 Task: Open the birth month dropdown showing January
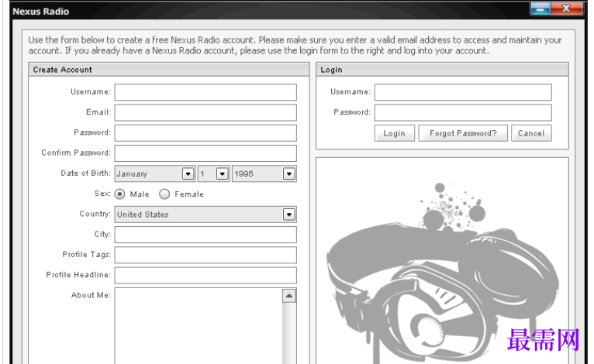(x=155, y=173)
